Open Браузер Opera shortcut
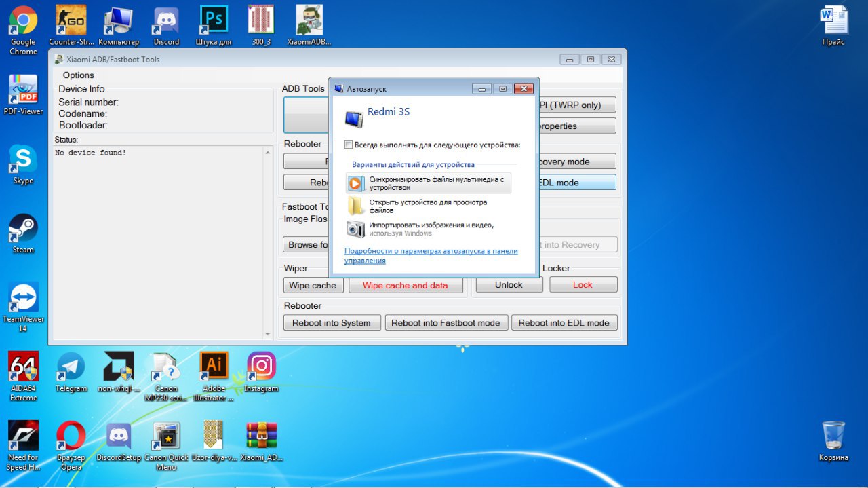Viewport: 868px width, 488px height. point(71,446)
